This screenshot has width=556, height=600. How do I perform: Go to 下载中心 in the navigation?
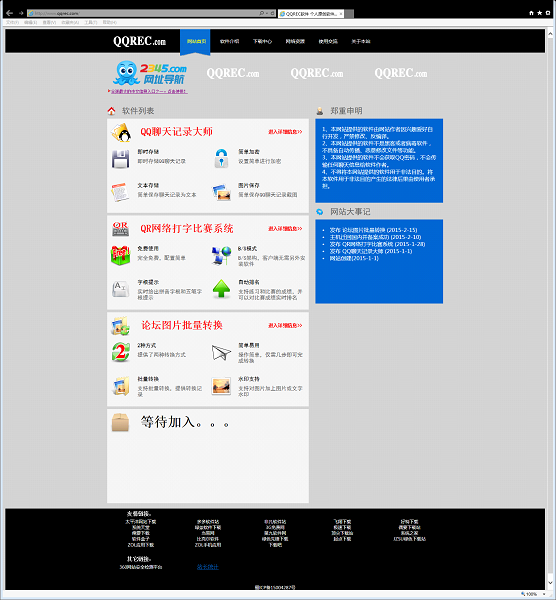pos(262,41)
